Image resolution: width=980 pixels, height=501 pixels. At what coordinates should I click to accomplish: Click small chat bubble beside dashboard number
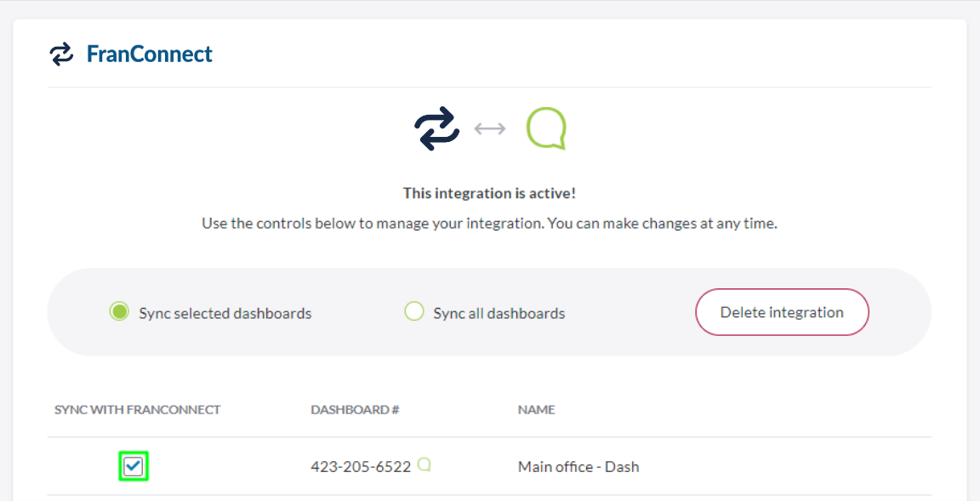pos(424,464)
